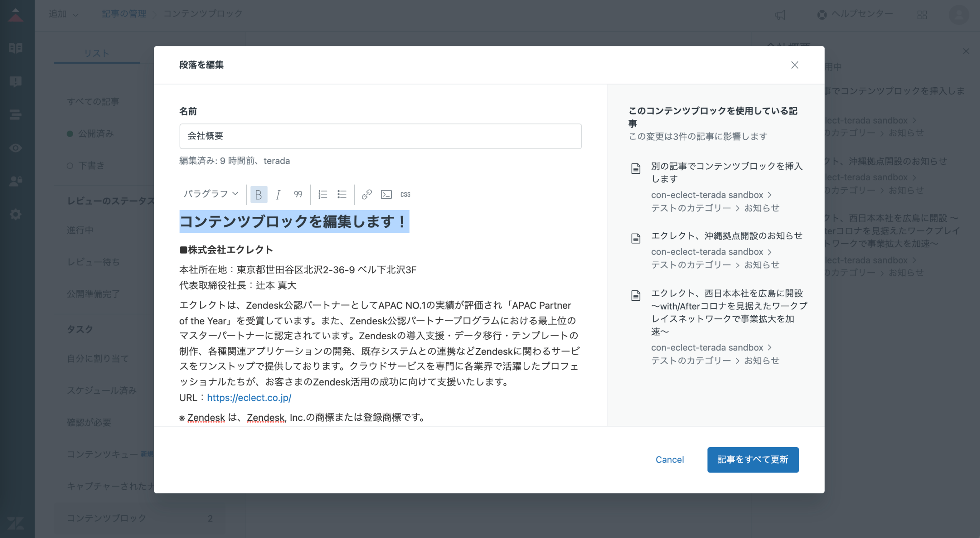Screen dimensions: 980x538
Task: Toggle bold formatting in editor toolbar
Action: click(258, 195)
